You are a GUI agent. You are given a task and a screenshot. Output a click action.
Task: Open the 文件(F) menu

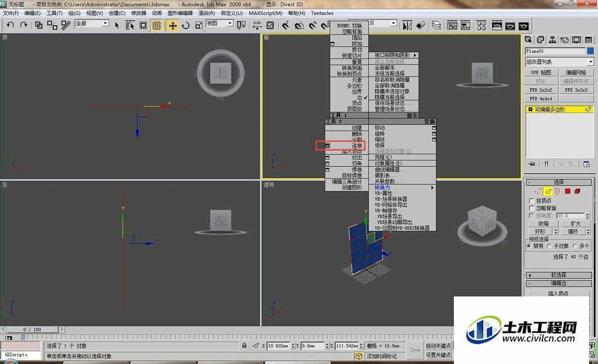point(11,13)
